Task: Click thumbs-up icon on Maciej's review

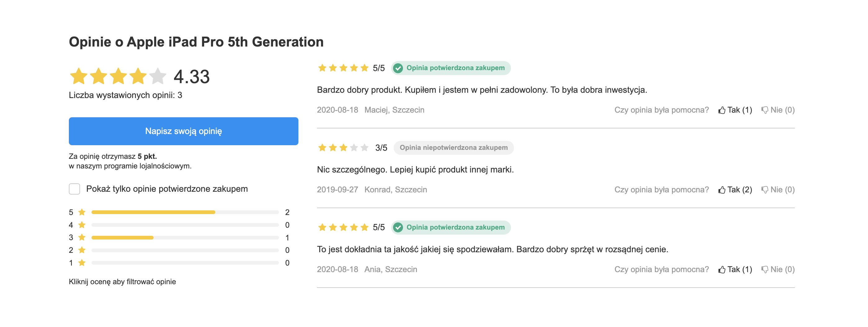Action: pyautogui.click(x=722, y=110)
